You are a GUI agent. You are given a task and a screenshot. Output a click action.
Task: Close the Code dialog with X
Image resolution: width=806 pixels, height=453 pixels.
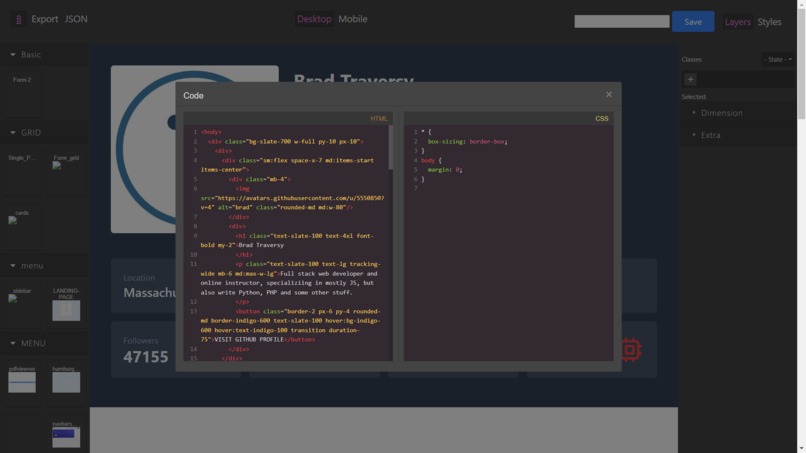point(609,95)
